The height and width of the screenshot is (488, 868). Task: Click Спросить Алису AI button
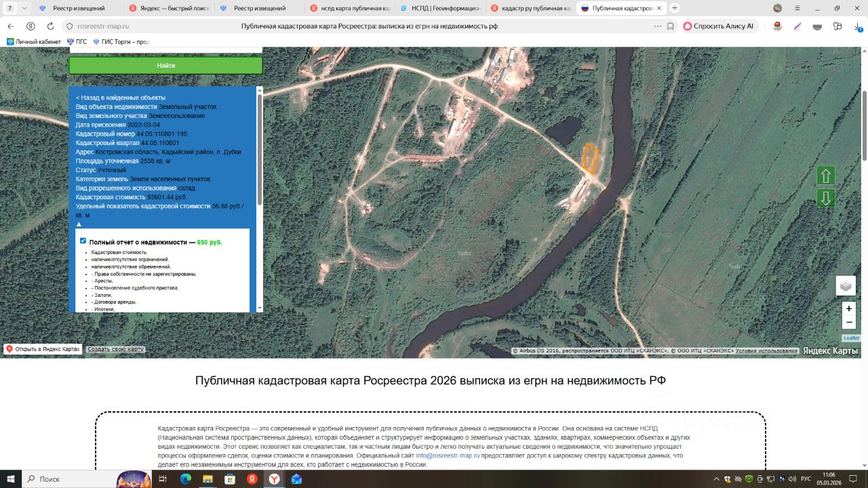(718, 26)
